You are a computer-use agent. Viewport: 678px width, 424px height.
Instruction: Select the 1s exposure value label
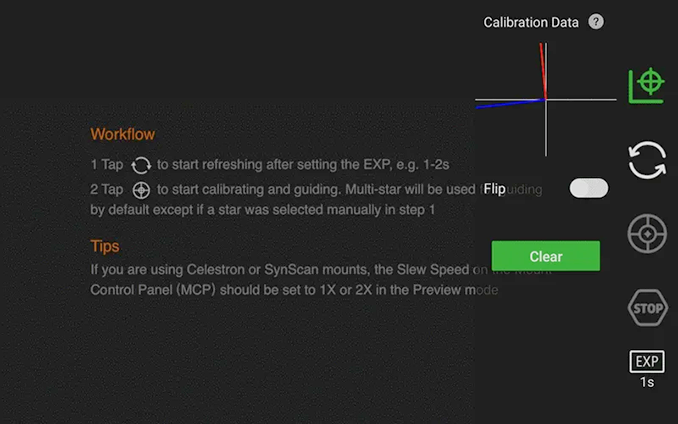(x=647, y=383)
